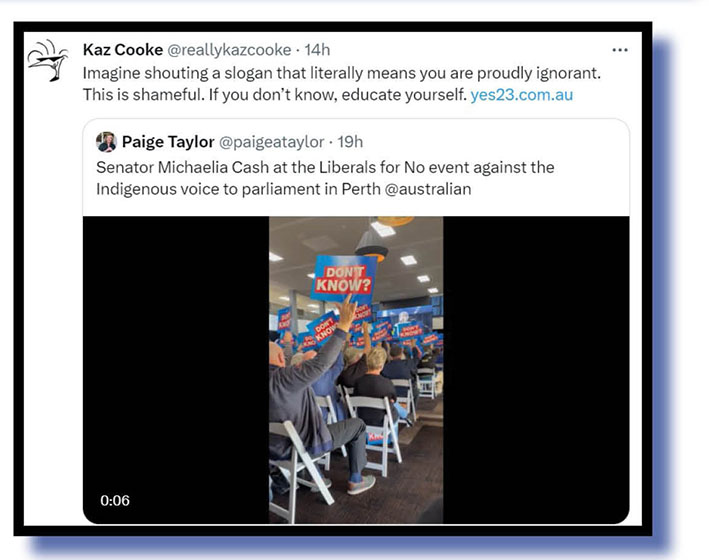Click the large DON'T KNOW? sign in video

(343, 279)
